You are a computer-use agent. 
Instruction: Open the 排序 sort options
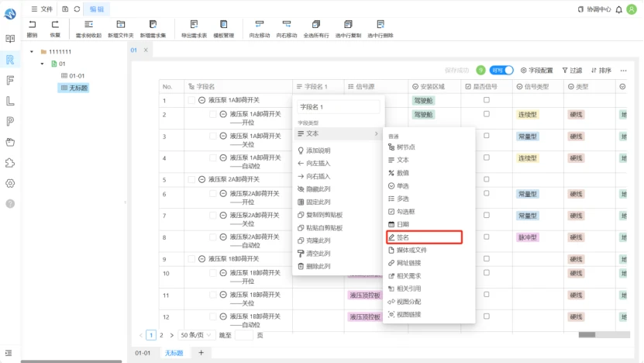(x=601, y=71)
